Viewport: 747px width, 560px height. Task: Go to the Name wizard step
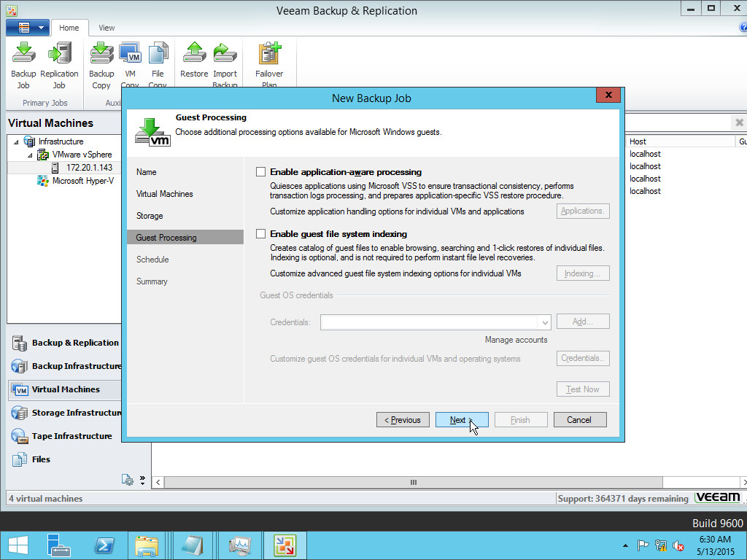(x=146, y=172)
